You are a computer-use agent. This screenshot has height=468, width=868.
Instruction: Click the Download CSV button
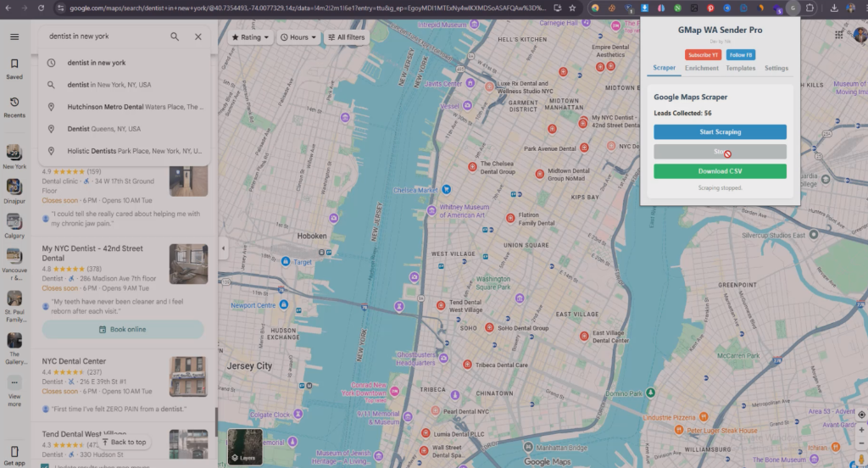point(720,171)
